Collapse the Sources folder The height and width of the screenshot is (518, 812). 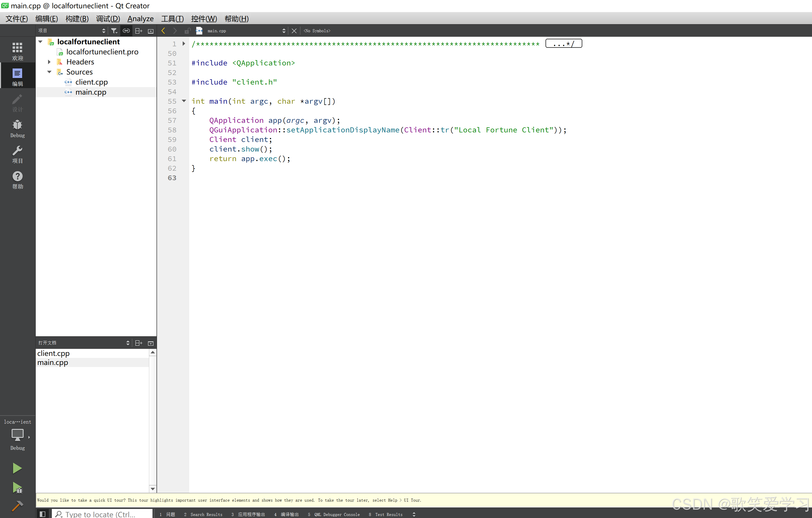pos(49,72)
